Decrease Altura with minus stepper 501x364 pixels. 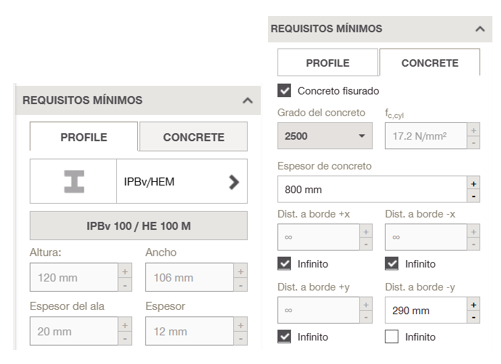point(125,285)
